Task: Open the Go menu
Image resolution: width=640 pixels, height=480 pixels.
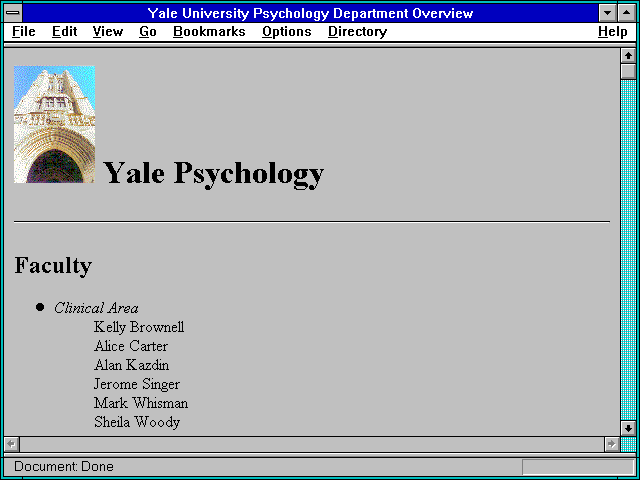Action: pos(148,32)
